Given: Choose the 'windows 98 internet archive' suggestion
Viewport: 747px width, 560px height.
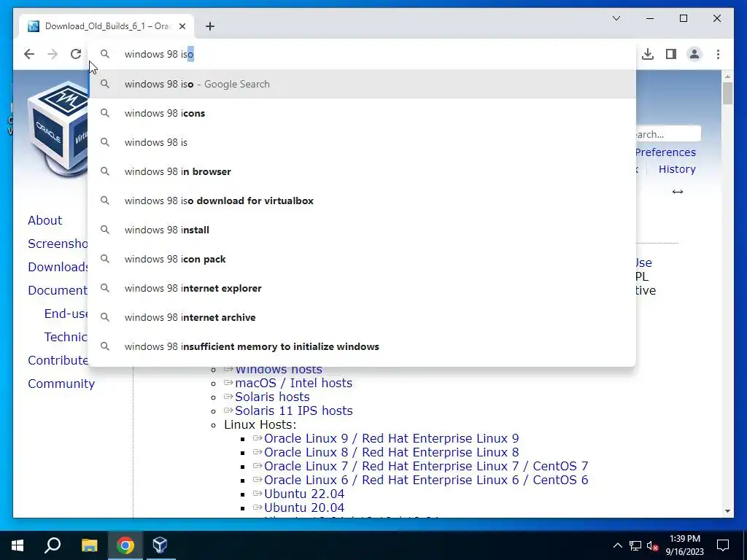Looking at the screenshot, I should pos(362,317).
